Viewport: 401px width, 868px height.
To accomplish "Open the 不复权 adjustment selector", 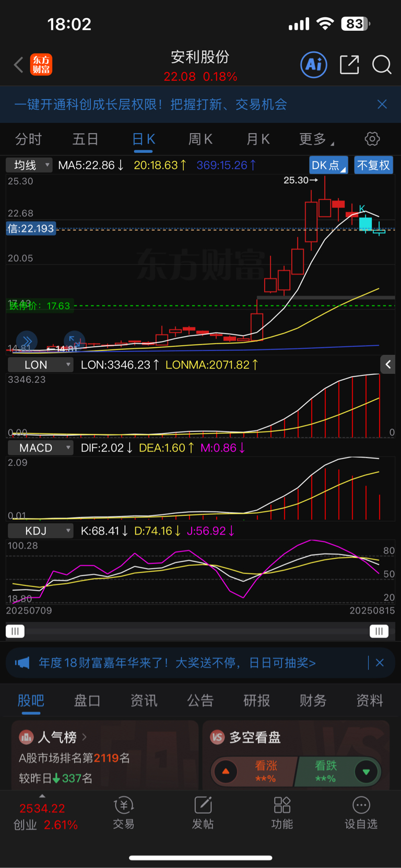I will click(373, 165).
